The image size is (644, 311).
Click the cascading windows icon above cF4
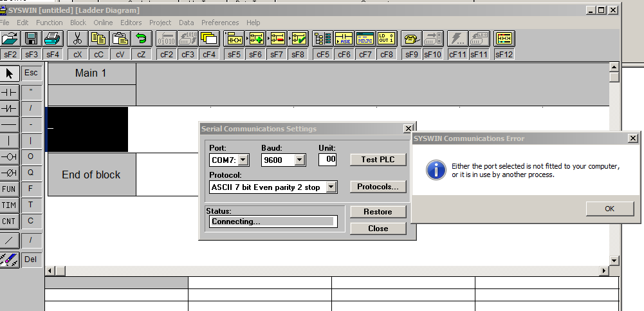pyautogui.click(x=208, y=39)
